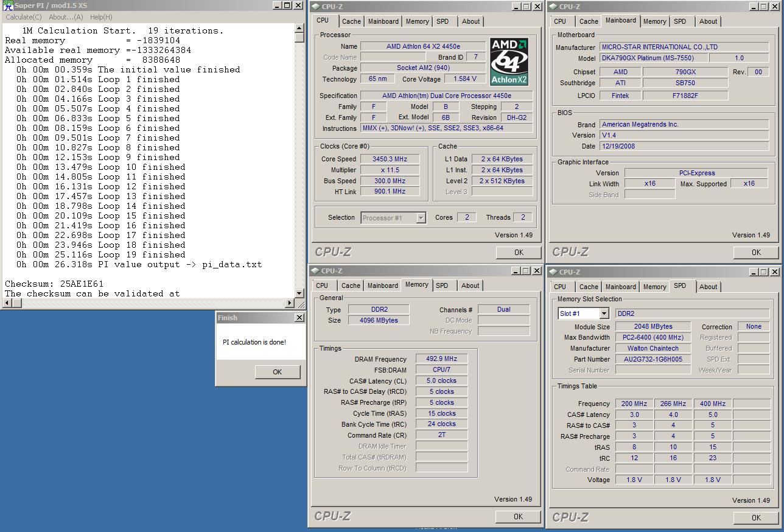784x532 pixels.
Task: Click the Checksum: 25AE1E61 line in Super PI
Action: tap(54, 284)
